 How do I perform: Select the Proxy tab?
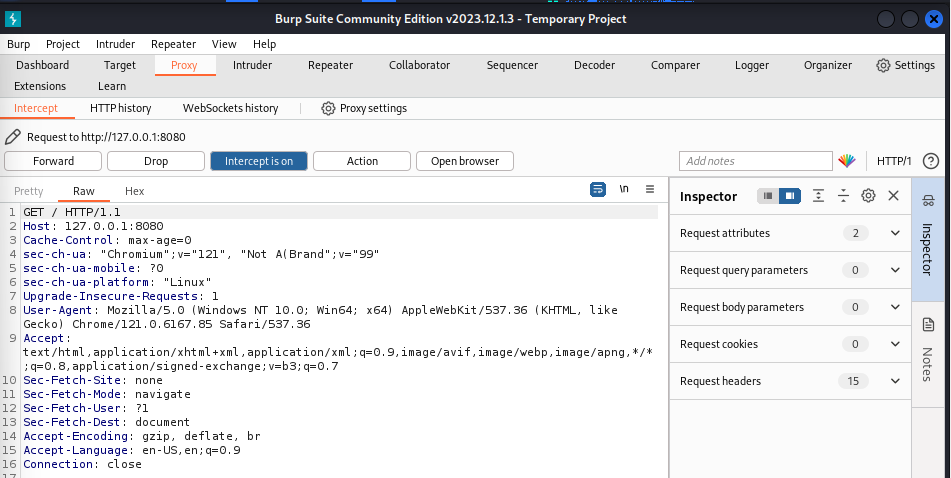(184, 66)
